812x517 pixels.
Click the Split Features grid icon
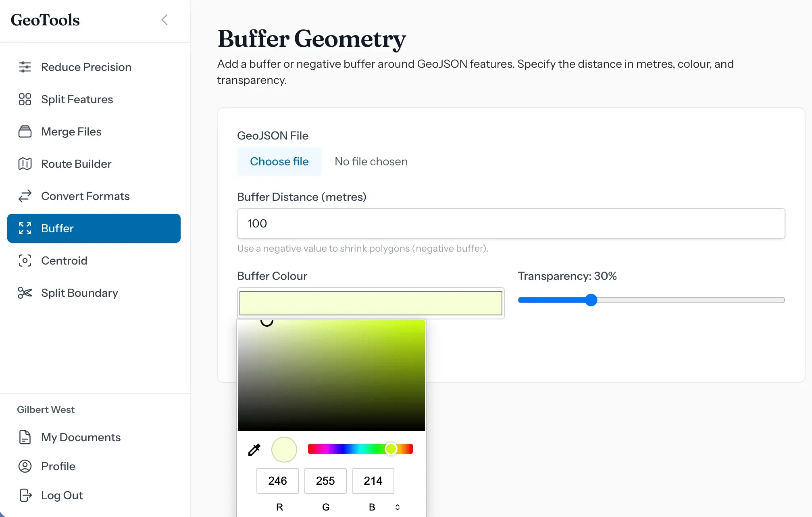[x=25, y=99]
